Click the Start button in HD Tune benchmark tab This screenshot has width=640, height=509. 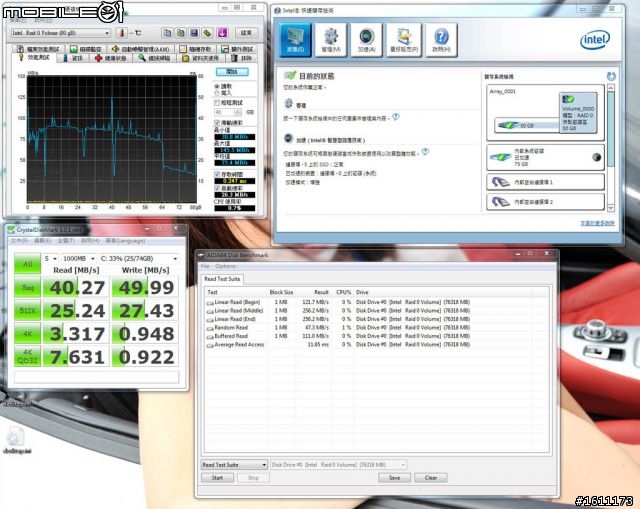pyautogui.click(x=232, y=72)
